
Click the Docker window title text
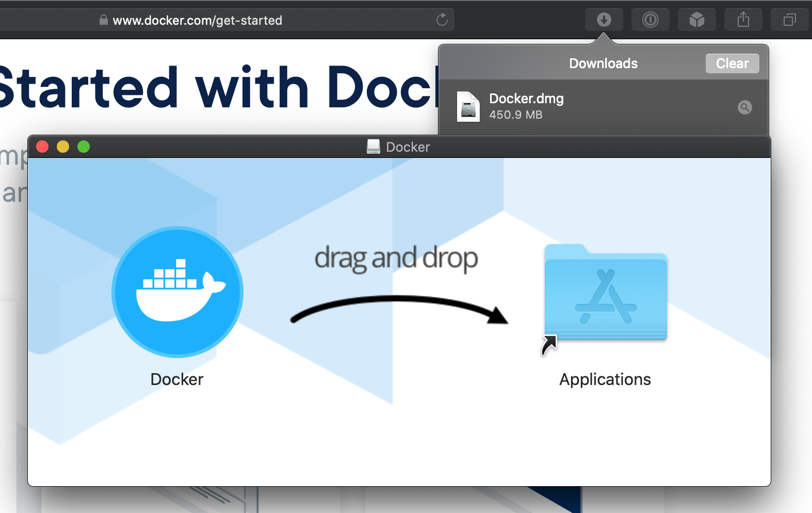click(408, 147)
